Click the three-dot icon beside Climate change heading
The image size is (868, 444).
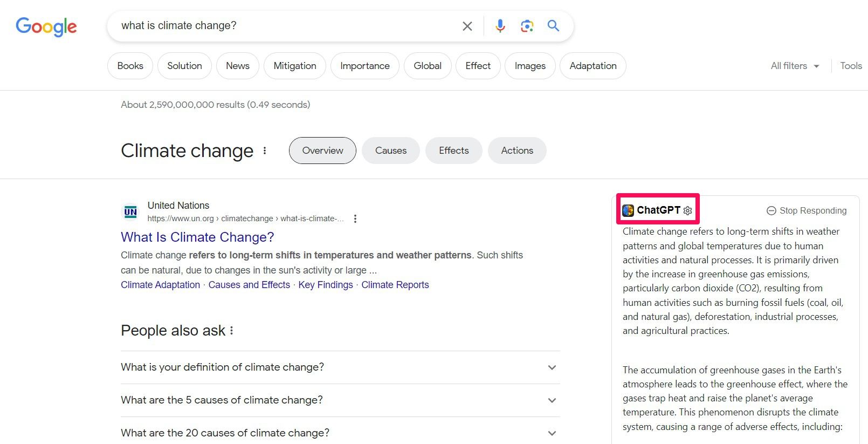click(x=265, y=151)
